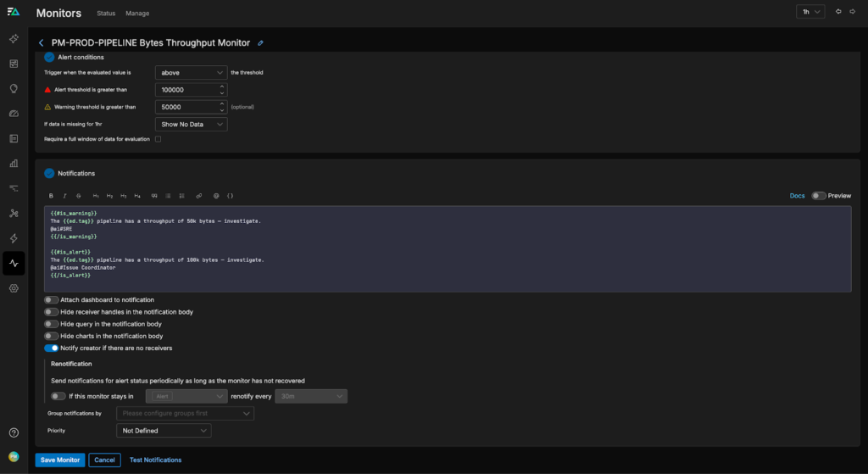Insert template variable with curly braces icon
The image size is (868, 474).
point(231,196)
